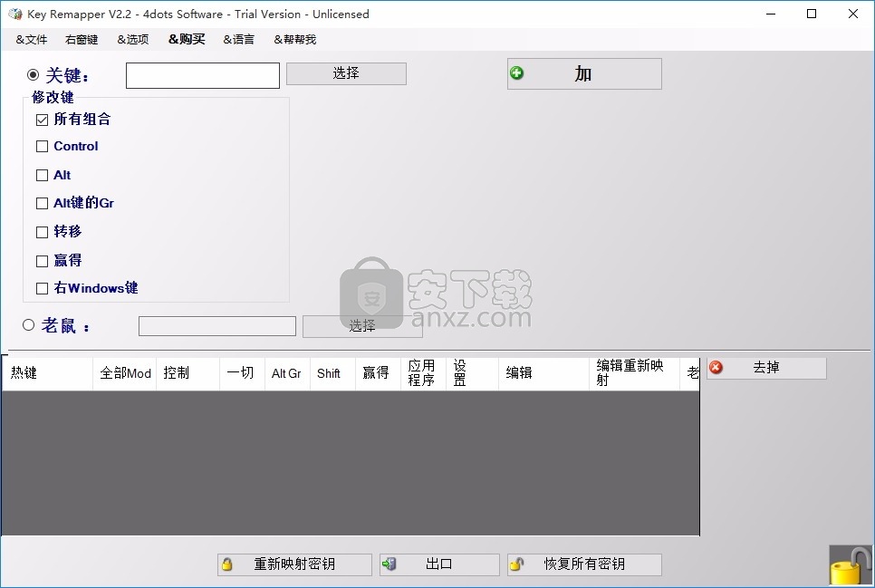
Task: Click the 控制 column header
Action: tap(188, 373)
